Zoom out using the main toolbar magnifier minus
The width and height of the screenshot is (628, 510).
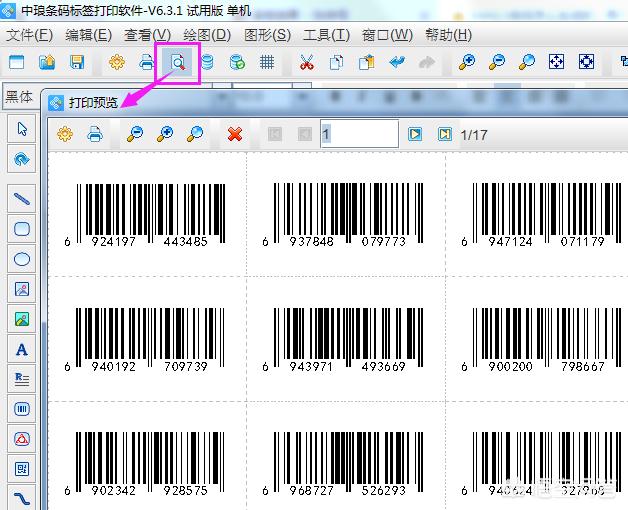497,62
